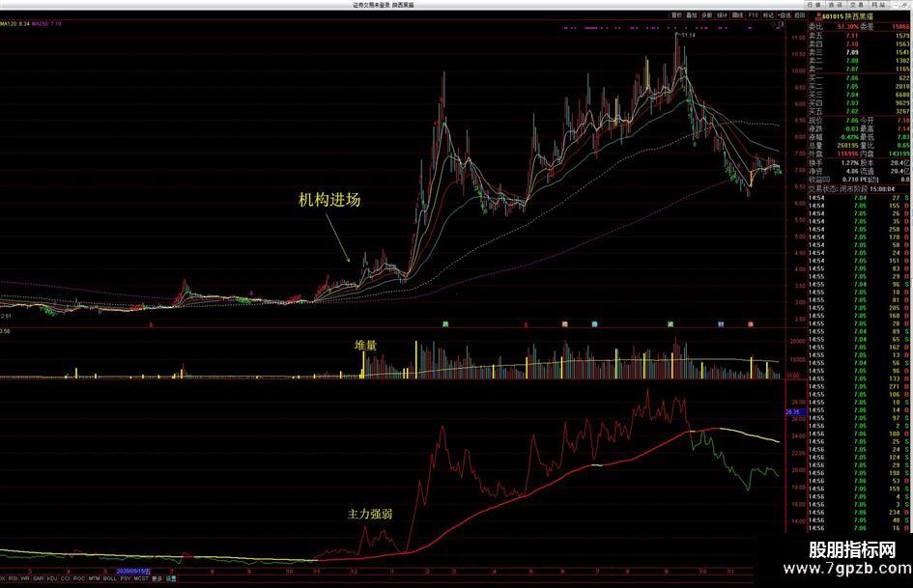Click the 2020/05/15 date marker on axis
The image size is (913, 588).
click(x=134, y=572)
